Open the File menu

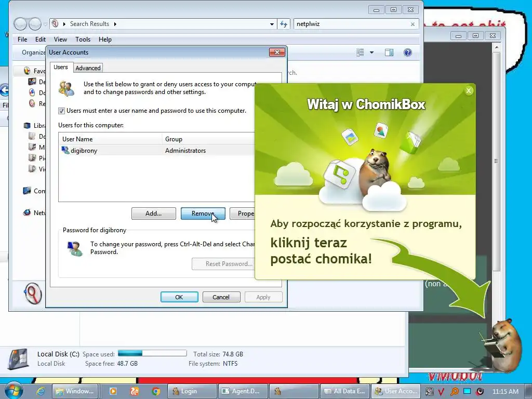(x=22, y=39)
